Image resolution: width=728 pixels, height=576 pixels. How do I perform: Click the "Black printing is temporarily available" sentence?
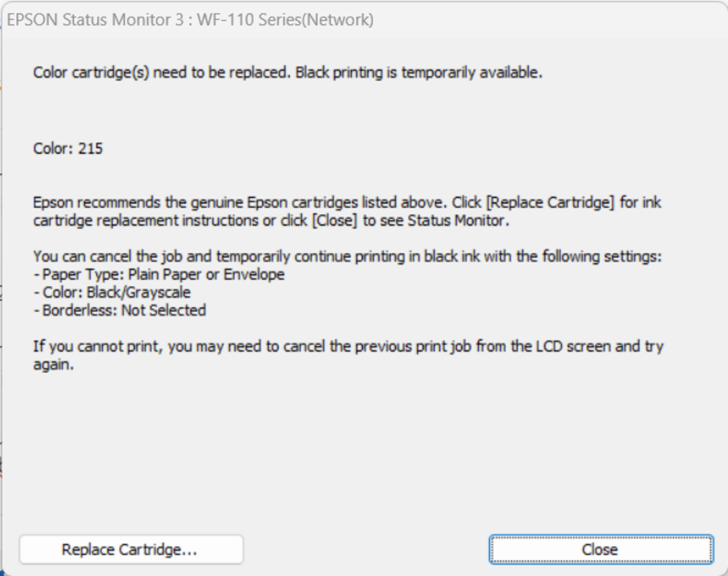coord(418,73)
